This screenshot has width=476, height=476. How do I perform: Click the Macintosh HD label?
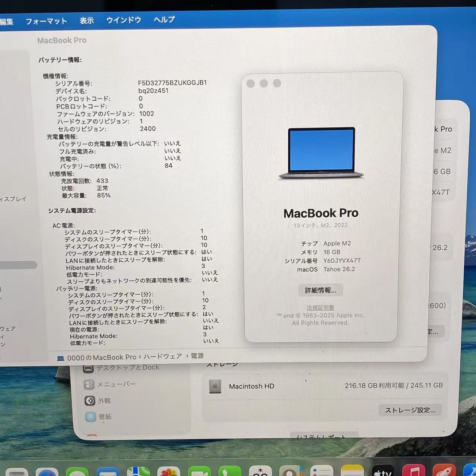tap(252, 386)
